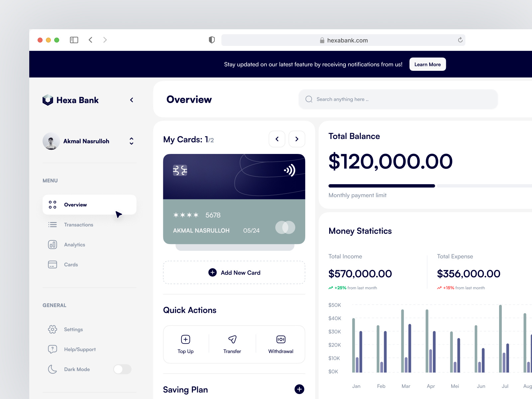The height and width of the screenshot is (399, 532).
Task: Open Help/Support question mark icon
Action: tap(52, 349)
